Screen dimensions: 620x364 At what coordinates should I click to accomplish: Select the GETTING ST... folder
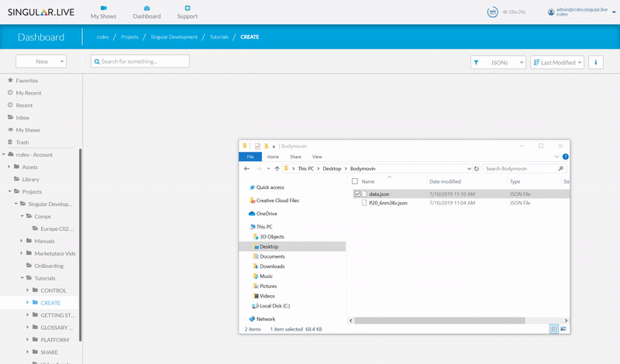pos(57,315)
